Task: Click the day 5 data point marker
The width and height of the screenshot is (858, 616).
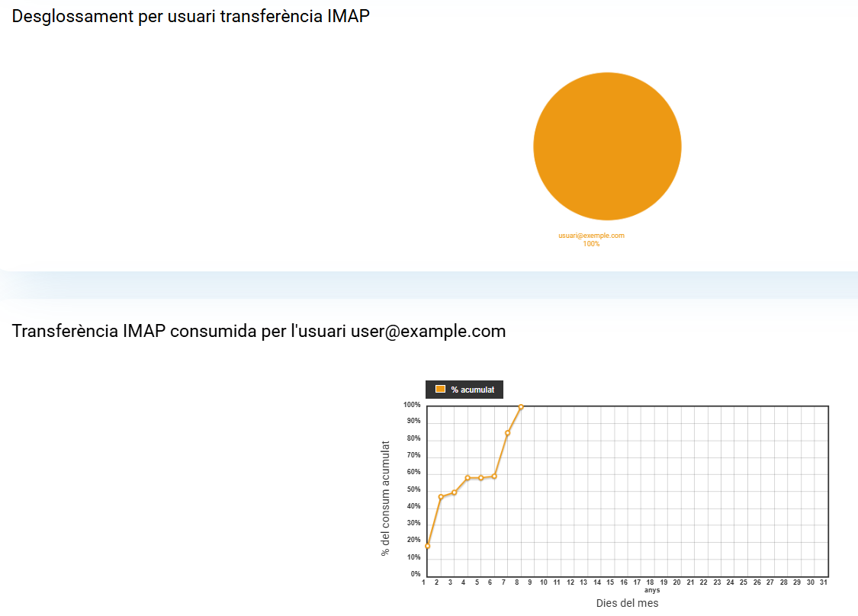Action: coord(481,478)
